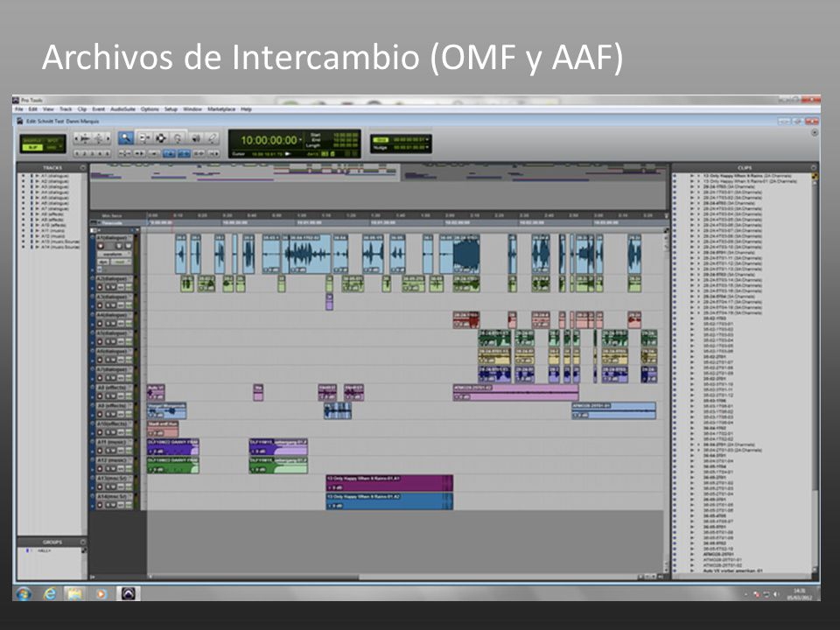
Task: Open the Windows Start menu
Action: coord(23,593)
